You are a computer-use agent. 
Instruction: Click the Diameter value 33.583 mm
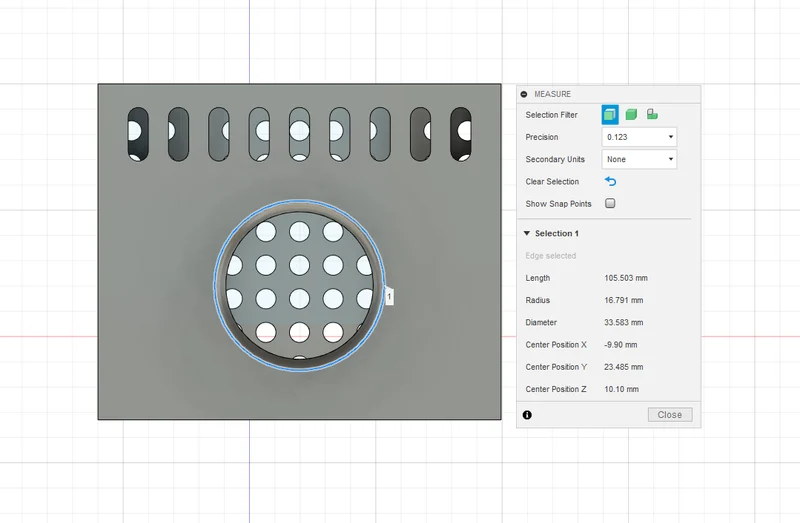(623, 322)
